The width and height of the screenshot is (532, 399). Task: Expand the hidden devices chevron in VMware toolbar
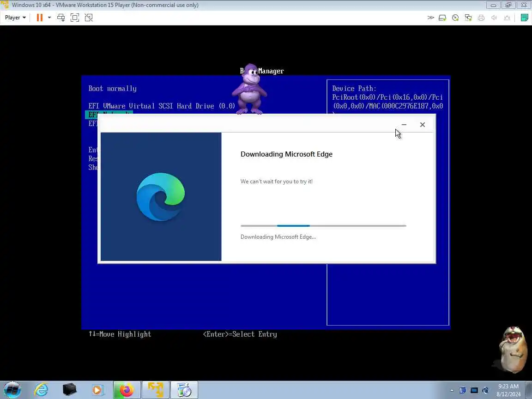[x=430, y=18]
